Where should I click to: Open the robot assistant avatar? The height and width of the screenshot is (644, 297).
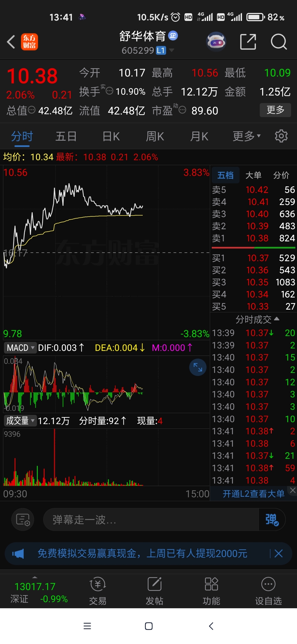(x=216, y=42)
